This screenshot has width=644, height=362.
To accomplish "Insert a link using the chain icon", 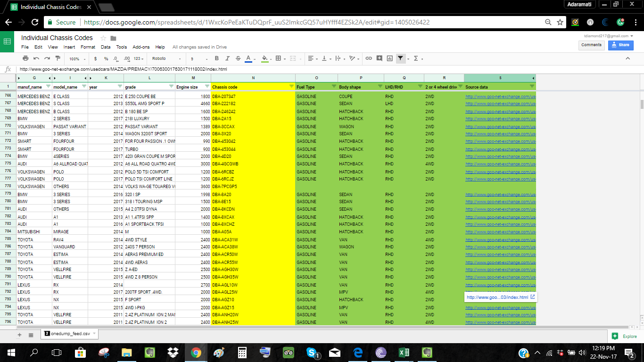I will [369, 58].
